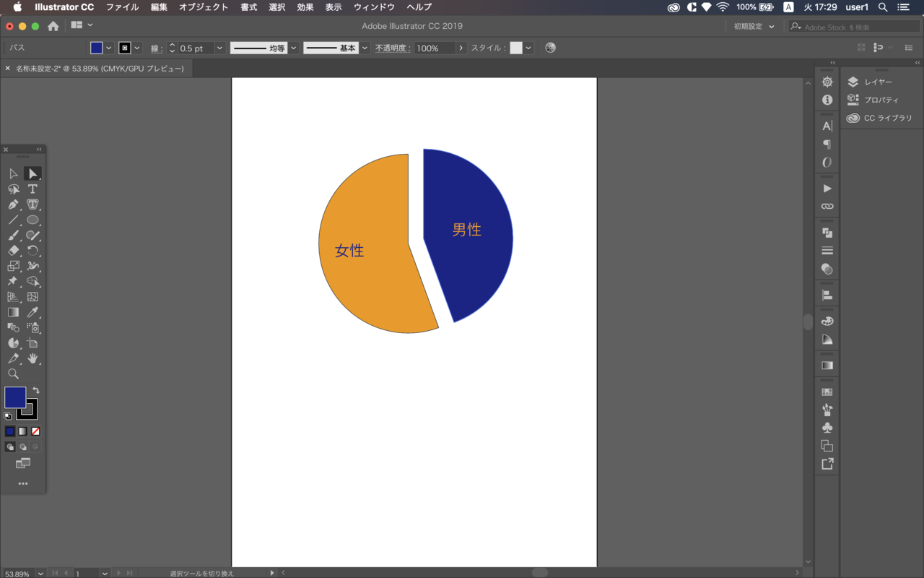Screen dimensions: 924x578
Task: Select the Type tool
Action: (32, 189)
